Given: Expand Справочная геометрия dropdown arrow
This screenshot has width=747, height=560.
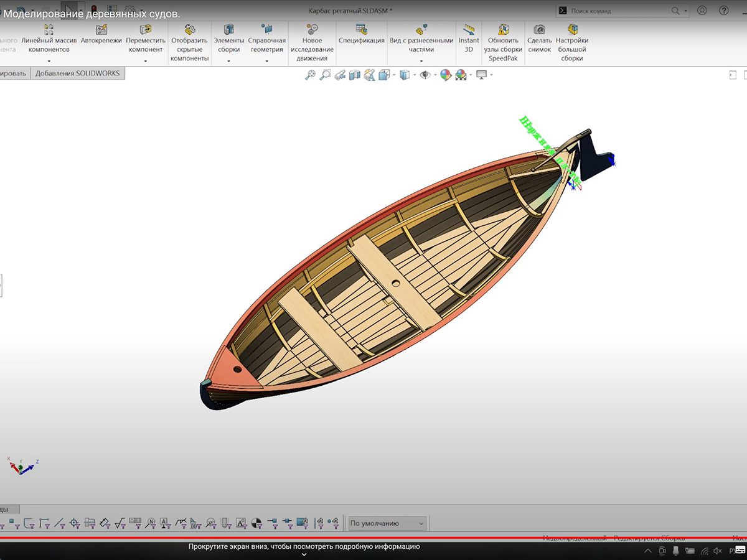Looking at the screenshot, I should pyautogui.click(x=266, y=61).
